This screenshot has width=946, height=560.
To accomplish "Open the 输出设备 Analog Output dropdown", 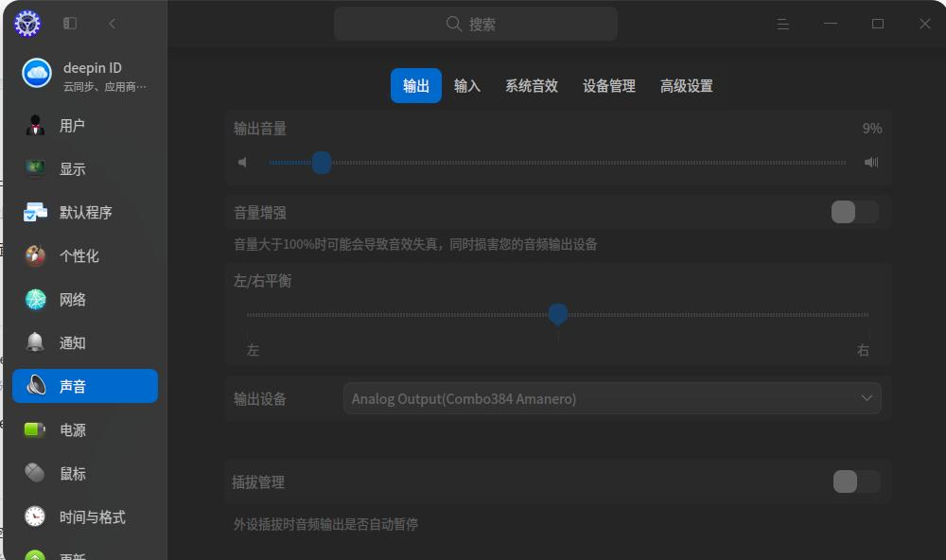I will tap(612, 398).
